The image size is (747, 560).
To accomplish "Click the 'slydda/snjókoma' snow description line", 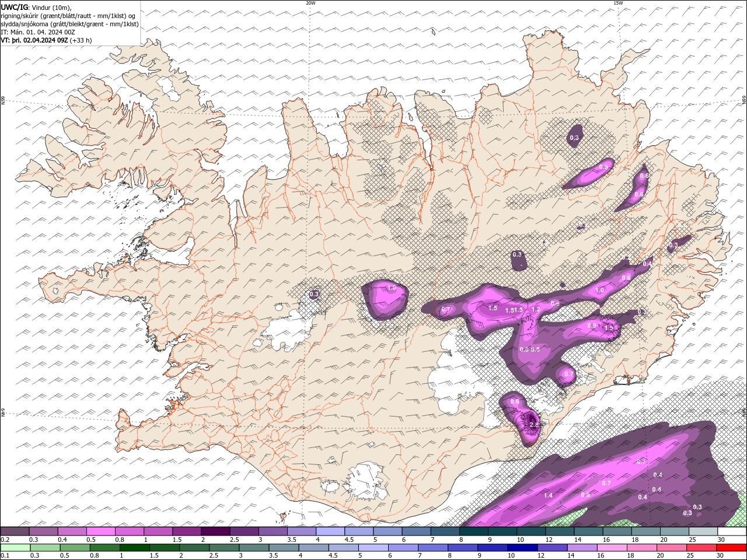I will click(70, 24).
